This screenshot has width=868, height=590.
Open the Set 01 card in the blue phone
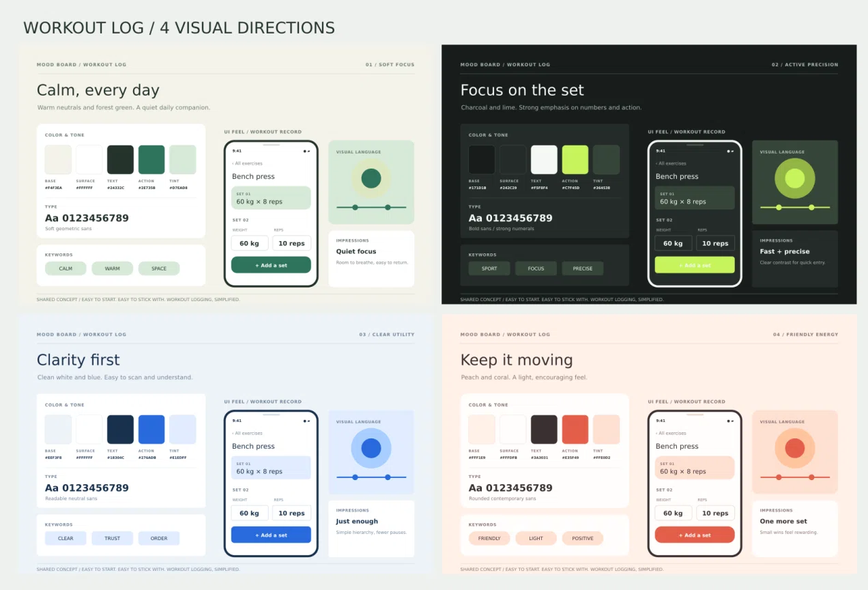tap(271, 468)
